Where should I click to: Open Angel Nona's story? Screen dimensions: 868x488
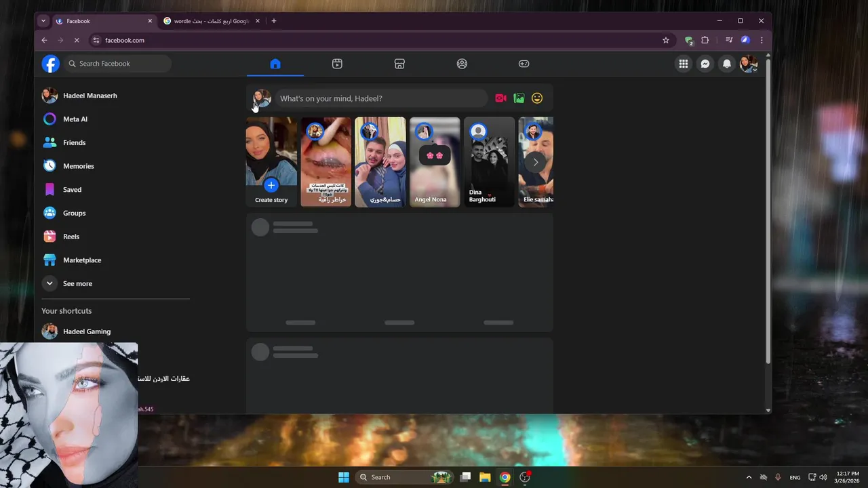(435, 162)
